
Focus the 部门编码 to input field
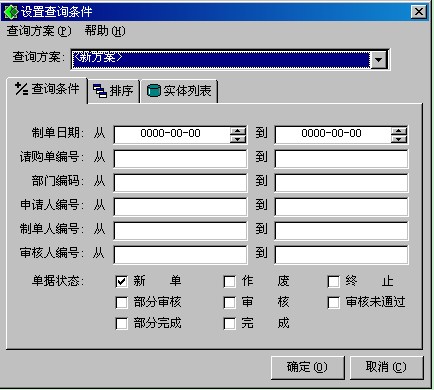coord(341,183)
